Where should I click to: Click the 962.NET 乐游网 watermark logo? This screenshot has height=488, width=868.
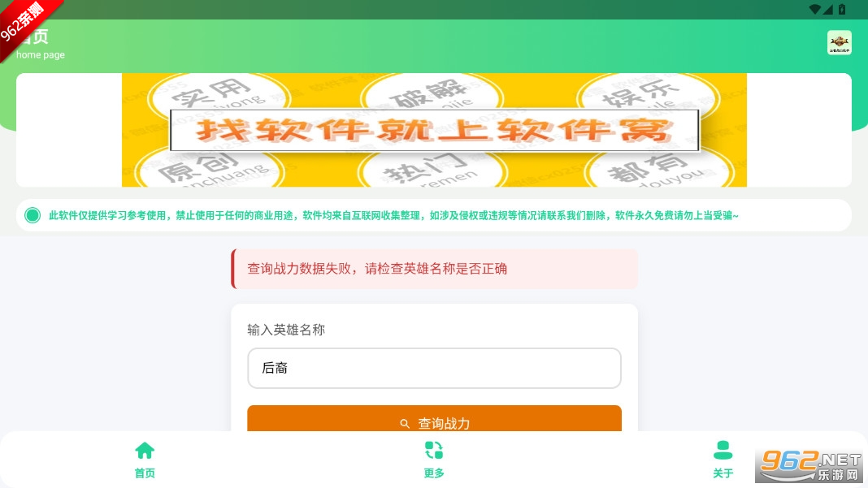click(x=809, y=464)
